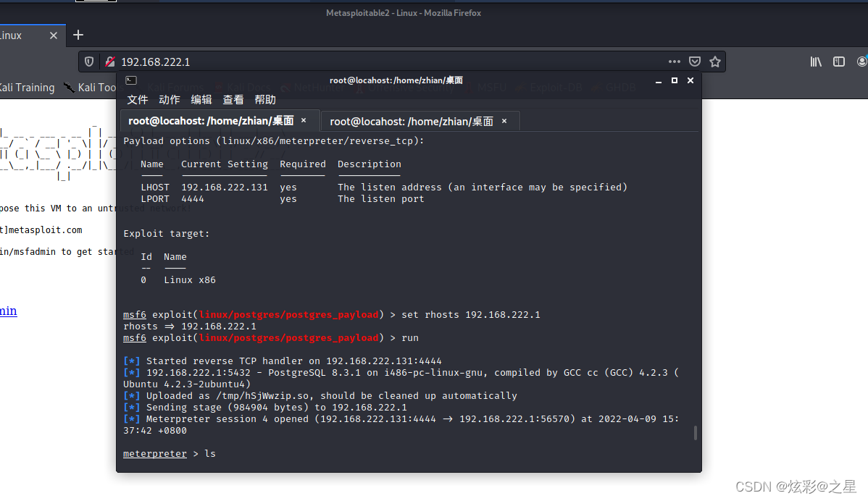
Task: Click the 'Current Setting' column header
Action: click(x=224, y=164)
